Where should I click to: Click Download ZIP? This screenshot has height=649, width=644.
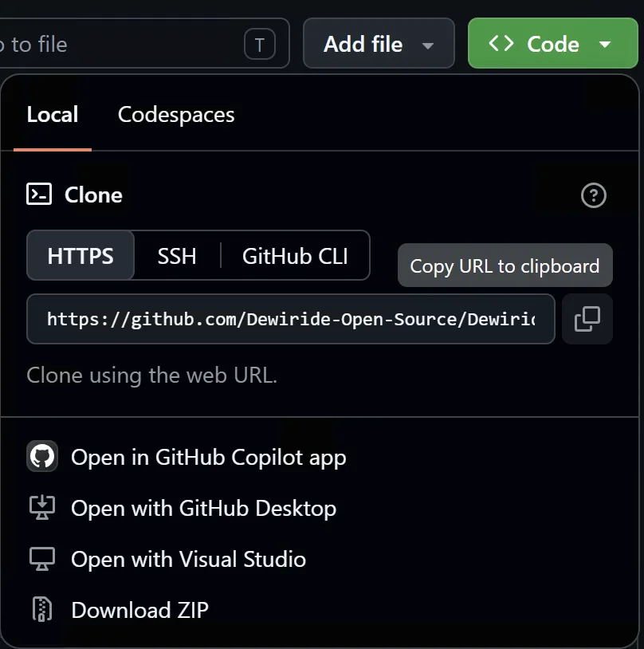point(120,610)
